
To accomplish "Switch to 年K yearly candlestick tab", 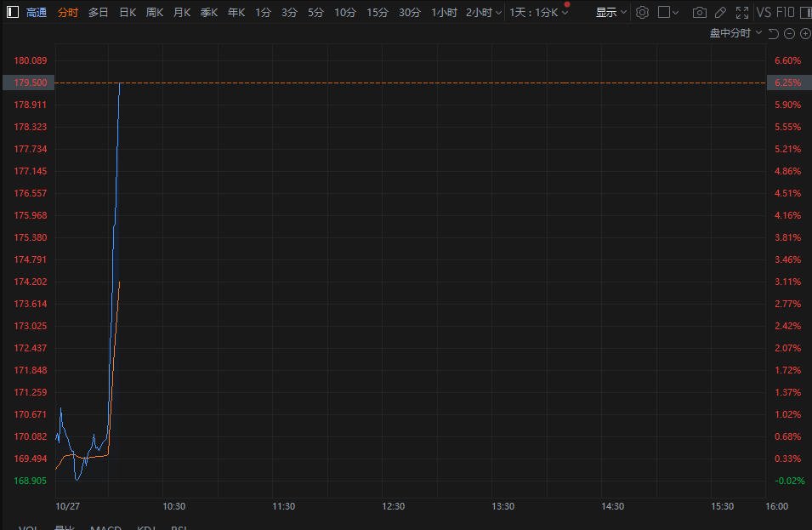I will [x=236, y=12].
